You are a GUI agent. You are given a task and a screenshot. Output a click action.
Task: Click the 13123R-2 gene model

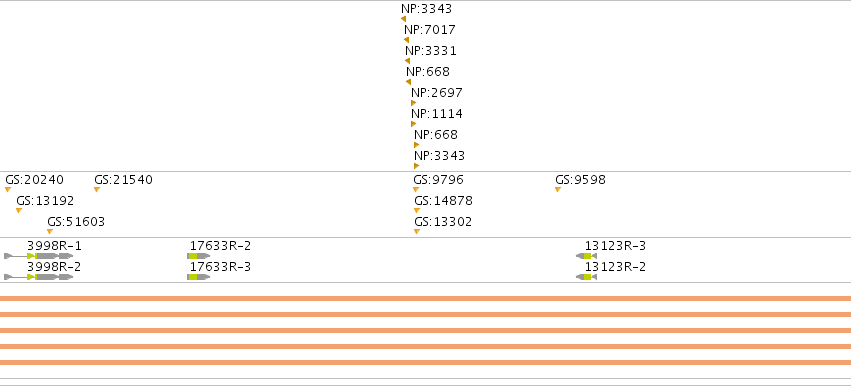(x=587, y=277)
